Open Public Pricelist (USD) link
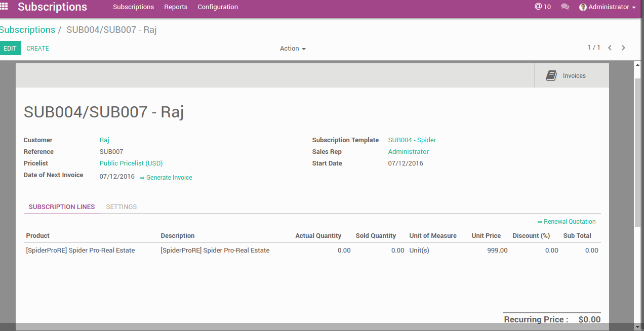 coord(131,163)
